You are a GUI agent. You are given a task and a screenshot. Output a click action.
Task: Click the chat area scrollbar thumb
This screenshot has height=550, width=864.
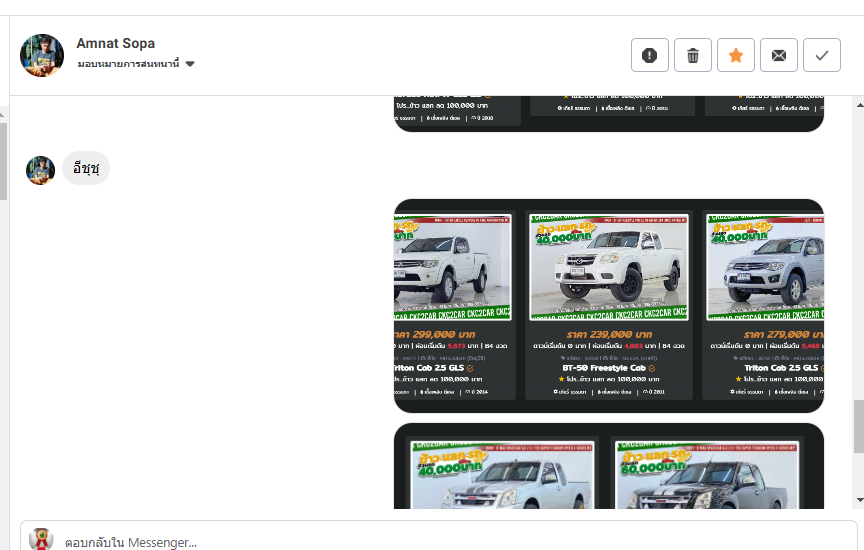click(858, 427)
